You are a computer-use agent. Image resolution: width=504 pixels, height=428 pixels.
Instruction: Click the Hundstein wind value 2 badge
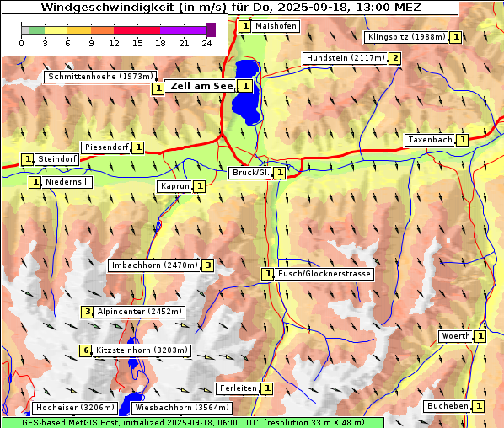point(394,58)
